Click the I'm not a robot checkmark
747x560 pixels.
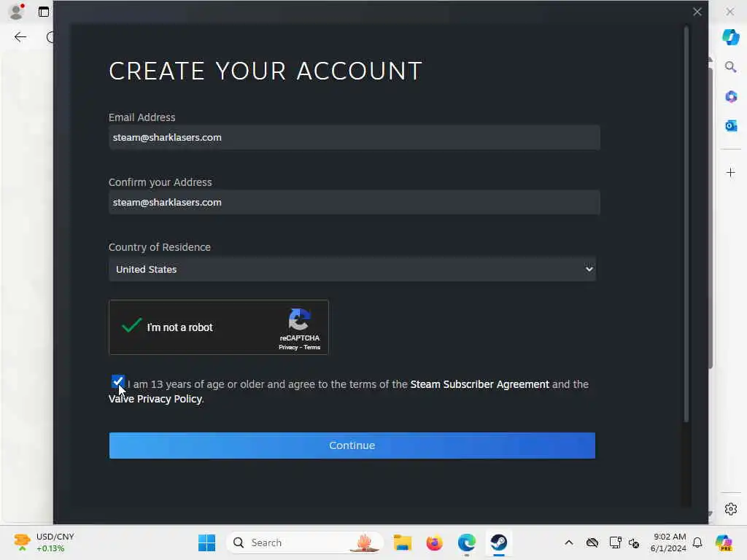131,325
